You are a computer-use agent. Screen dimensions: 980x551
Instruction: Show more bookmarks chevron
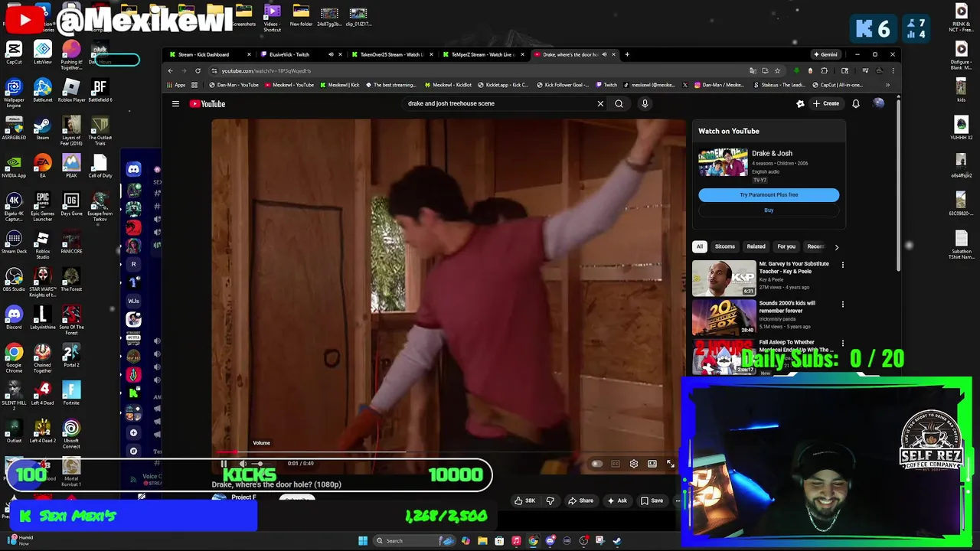point(887,85)
